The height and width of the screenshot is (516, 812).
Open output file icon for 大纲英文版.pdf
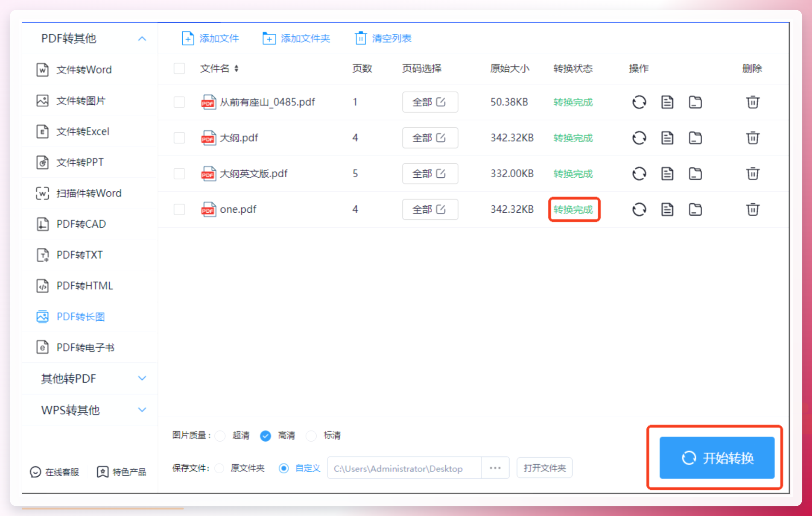point(667,174)
